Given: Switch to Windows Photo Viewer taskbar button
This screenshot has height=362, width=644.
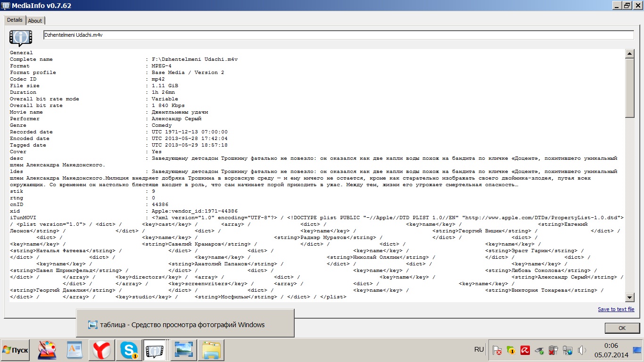Looking at the screenshot, I should tap(182, 350).
